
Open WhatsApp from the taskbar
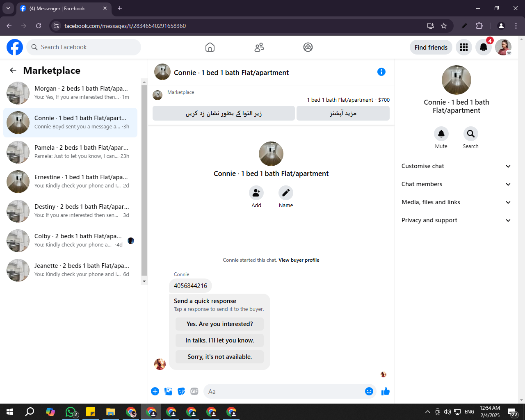[x=71, y=412]
